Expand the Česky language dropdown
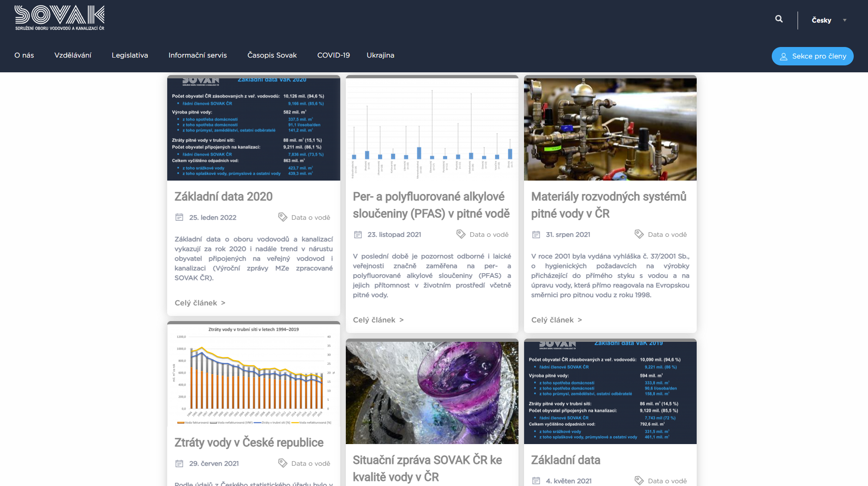 [829, 20]
